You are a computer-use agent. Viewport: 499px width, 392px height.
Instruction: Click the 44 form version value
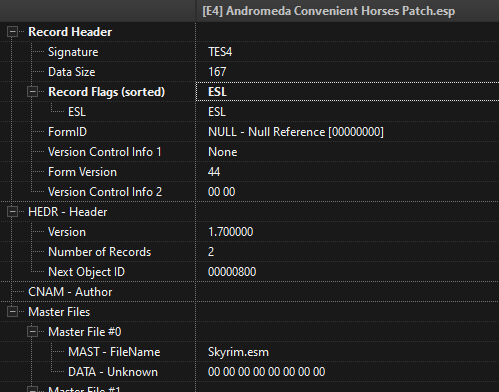[214, 172]
